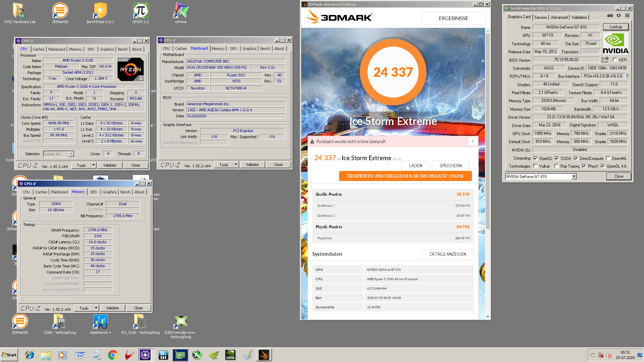Open the Bench tab in CPU-Z CPU window
This screenshot has height=362, width=644.
click(x=122, y=49)
